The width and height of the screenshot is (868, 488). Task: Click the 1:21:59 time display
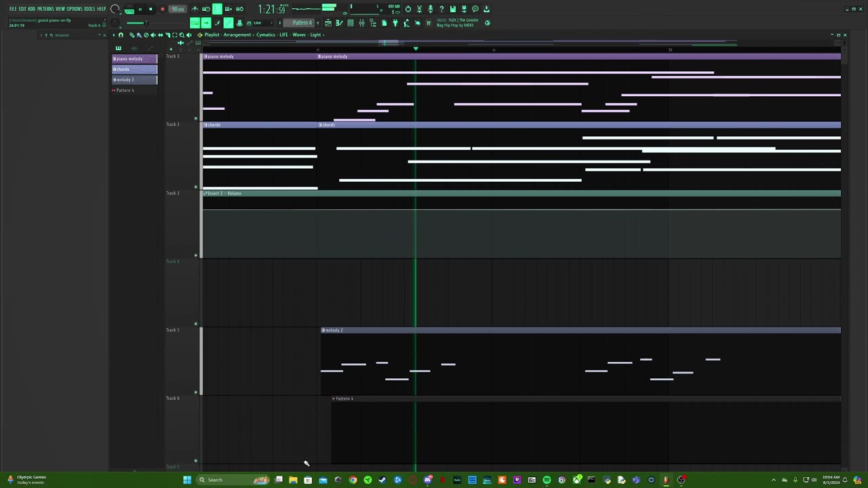(272, 9)
